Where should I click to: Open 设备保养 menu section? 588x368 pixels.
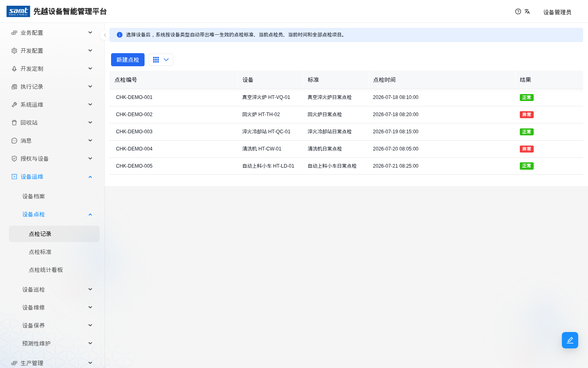[54, 325]
